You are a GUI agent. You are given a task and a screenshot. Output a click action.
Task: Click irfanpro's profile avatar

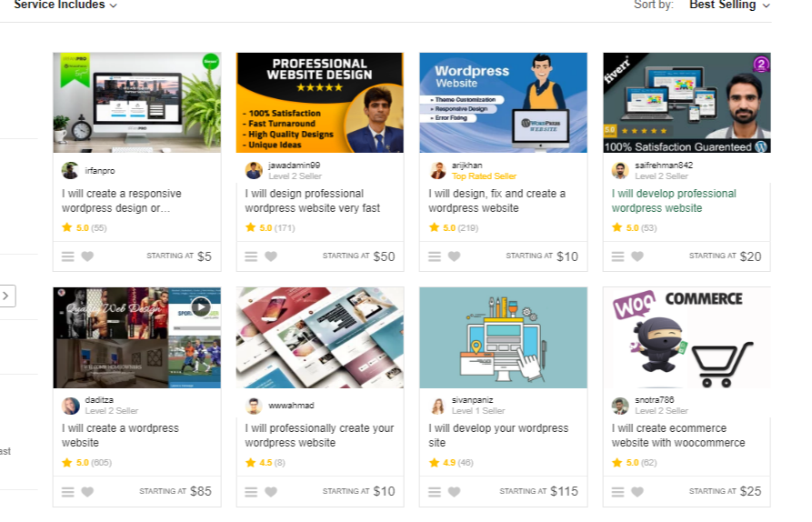click(70, 170)
